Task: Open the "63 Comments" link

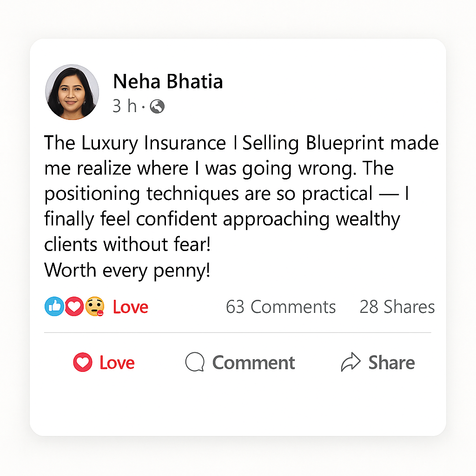Action: 281,307
